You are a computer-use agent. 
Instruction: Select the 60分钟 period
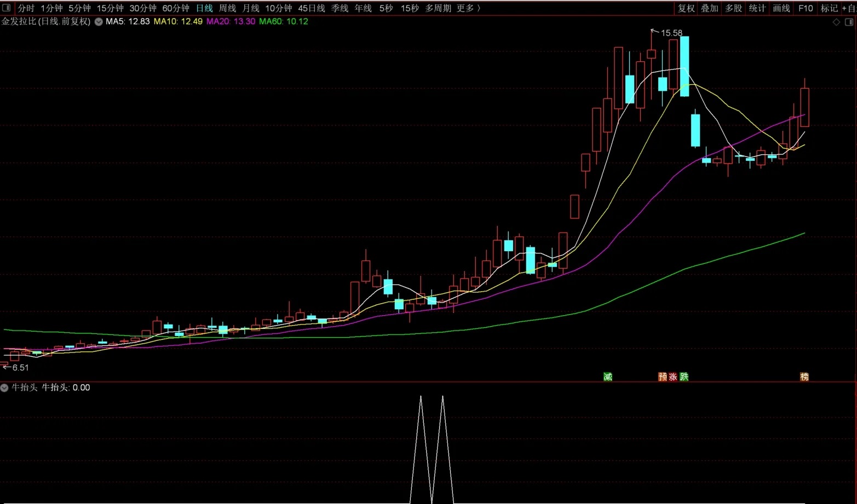coord(176,8)
